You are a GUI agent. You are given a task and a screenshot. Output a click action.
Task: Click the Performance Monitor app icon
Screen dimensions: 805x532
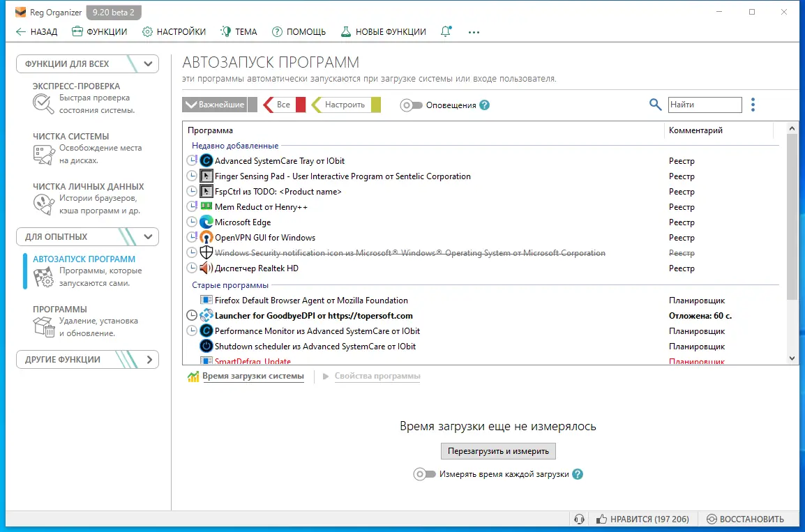pos(206,330)
